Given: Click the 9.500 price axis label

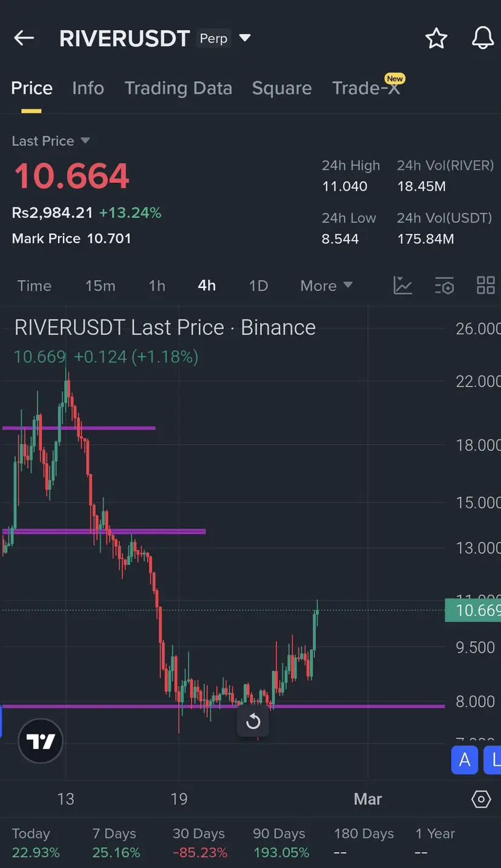Looking at the screenshot, I should click(x=476, y=647).
